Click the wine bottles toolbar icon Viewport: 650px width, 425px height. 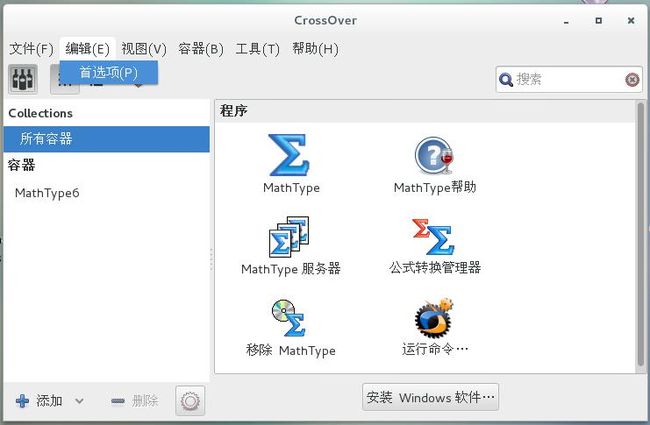click(23, 79)
